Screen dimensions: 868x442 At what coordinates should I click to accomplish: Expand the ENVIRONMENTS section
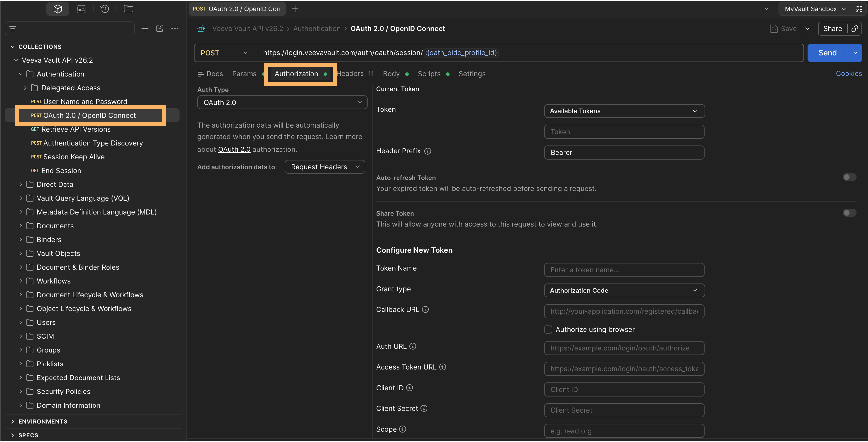[x=12, y=421]
